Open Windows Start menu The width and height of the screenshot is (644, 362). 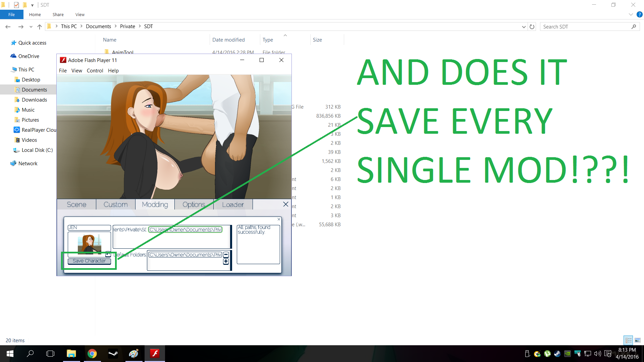[10, 354]
